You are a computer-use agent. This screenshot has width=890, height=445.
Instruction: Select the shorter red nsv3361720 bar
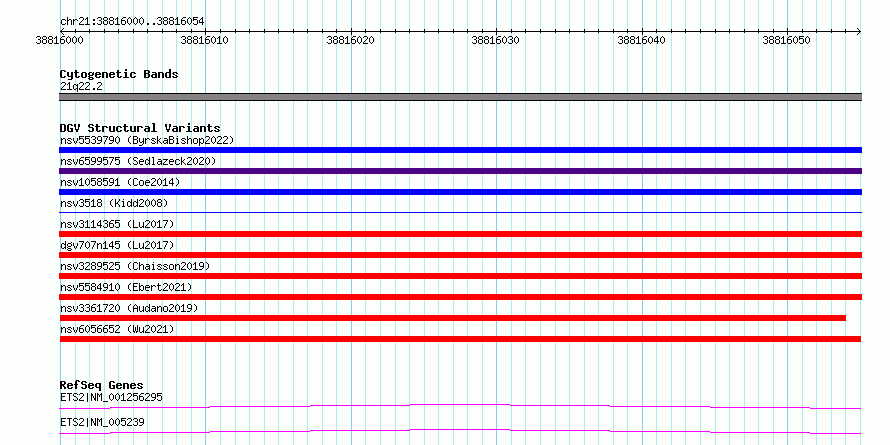click(452, 318)
